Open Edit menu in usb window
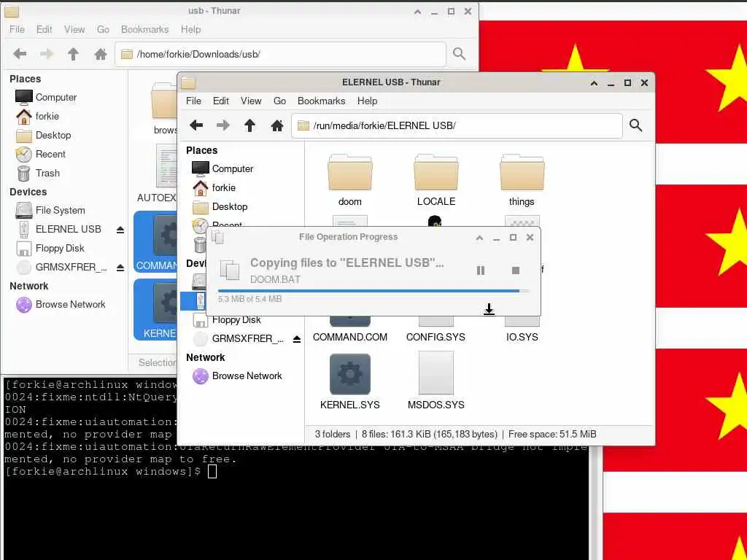Screen dimensions: 747x560 44,29
